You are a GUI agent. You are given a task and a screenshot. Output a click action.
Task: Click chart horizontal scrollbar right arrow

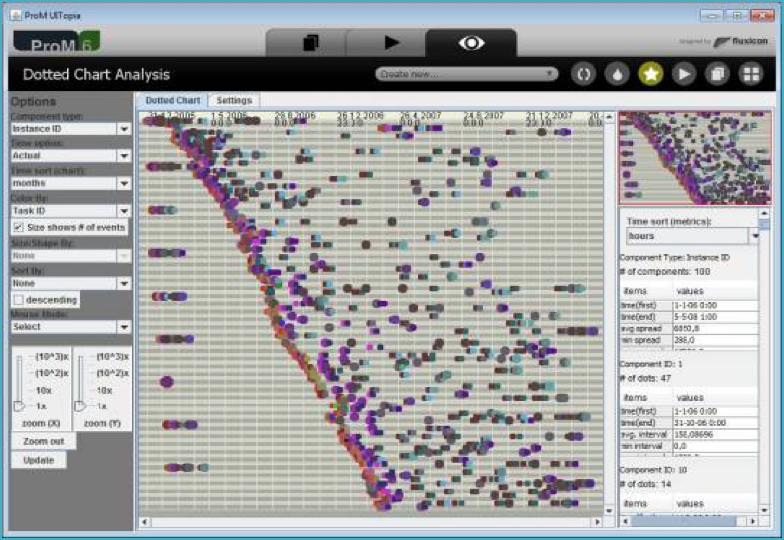pyautogui.click(x=597, y=522)
